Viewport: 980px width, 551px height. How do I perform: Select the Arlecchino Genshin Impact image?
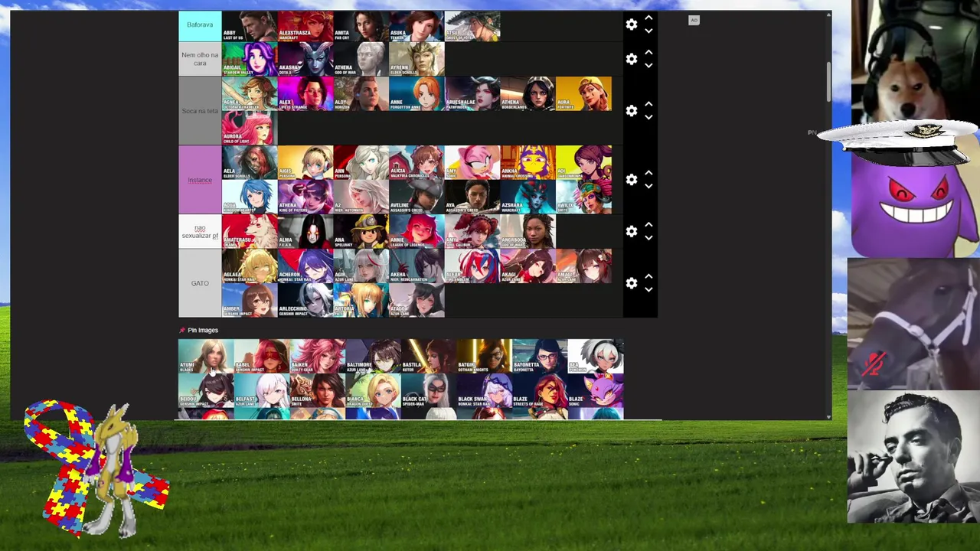305,300
